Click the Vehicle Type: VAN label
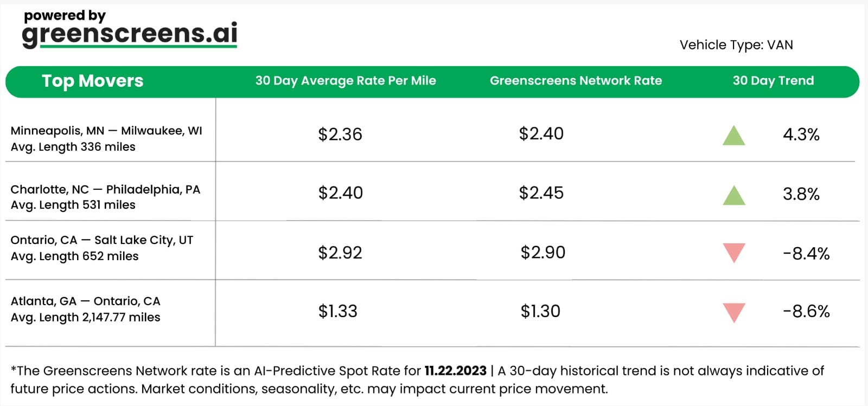Screen dimensions: 868x406 click(x=736, y=45)
